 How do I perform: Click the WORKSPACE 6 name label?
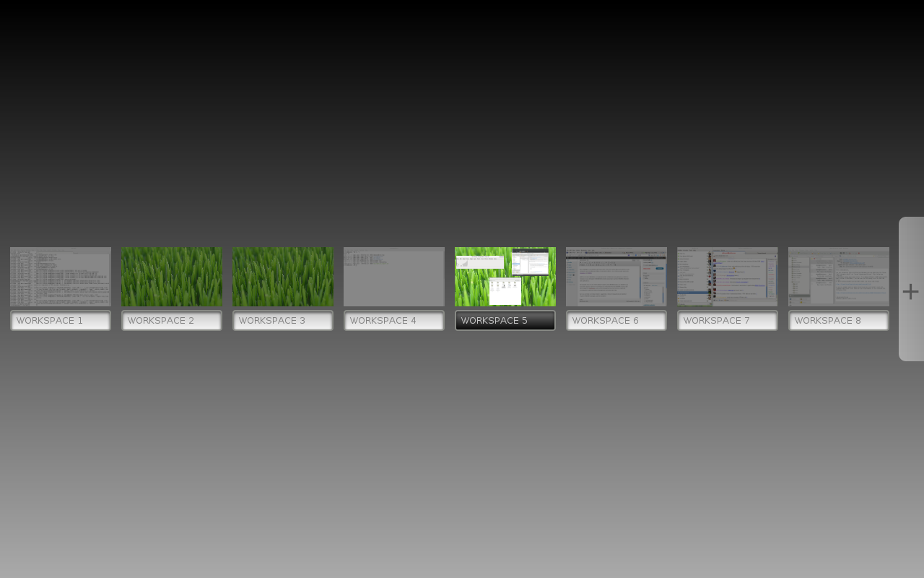pos(616,321)
